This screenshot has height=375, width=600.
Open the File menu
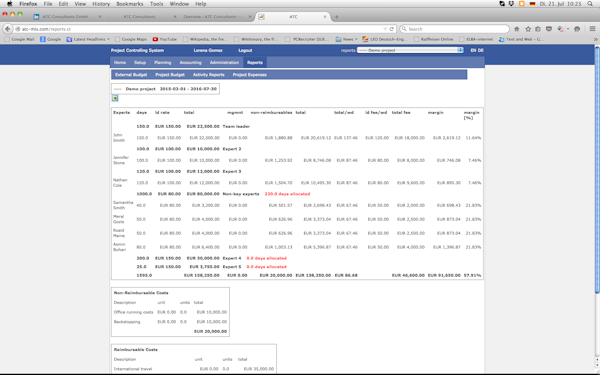(x=48, y=4)
